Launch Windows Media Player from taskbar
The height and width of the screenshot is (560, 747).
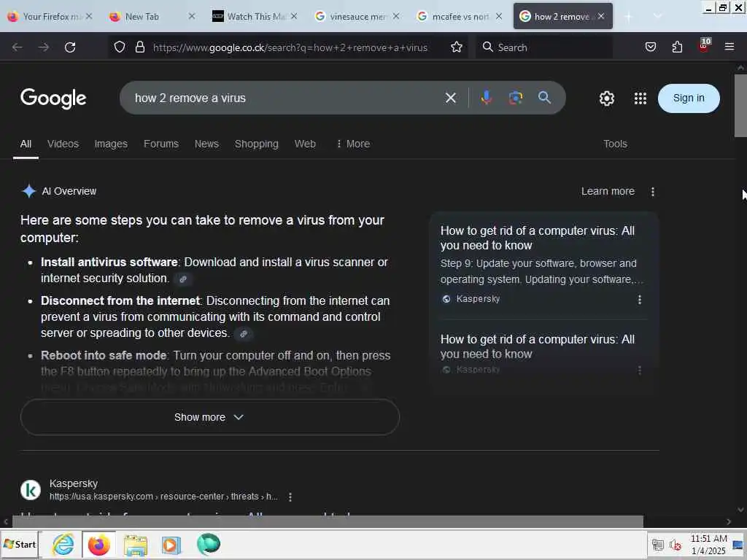pos(171,545)
